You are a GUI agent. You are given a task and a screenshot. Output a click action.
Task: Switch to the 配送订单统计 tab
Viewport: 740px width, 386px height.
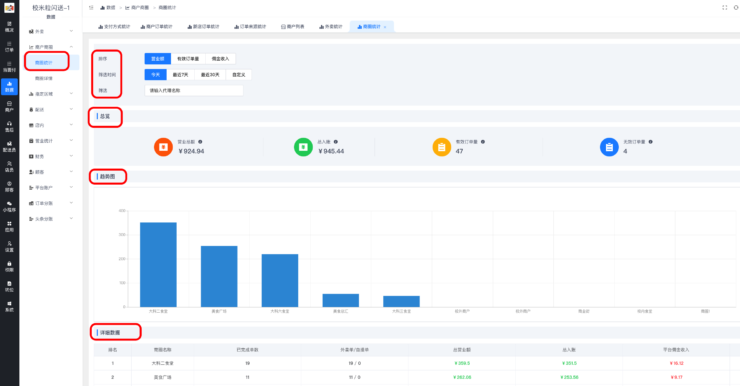click(x=203, y=27)
